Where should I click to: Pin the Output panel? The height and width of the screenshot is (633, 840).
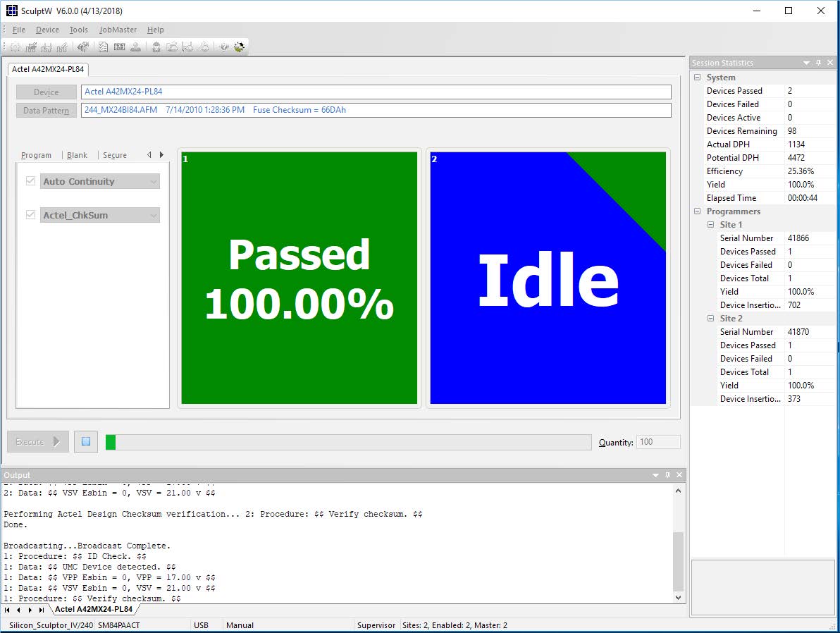coord(667,475)
